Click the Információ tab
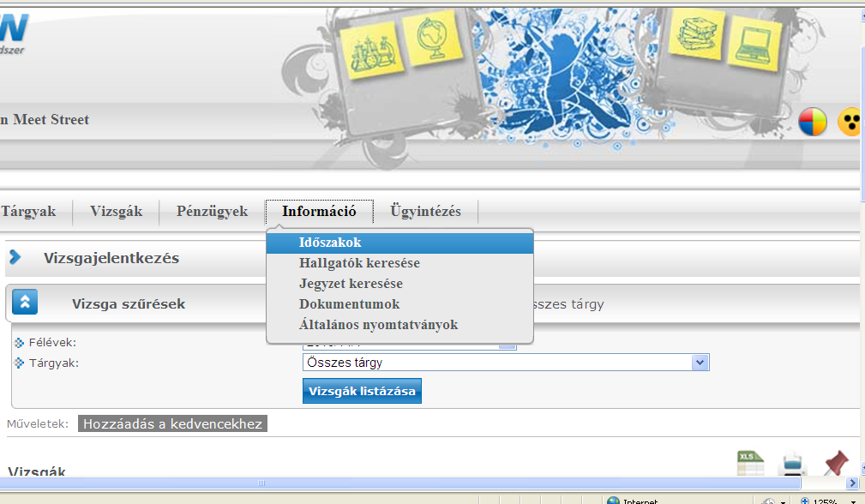 [319, 211]
